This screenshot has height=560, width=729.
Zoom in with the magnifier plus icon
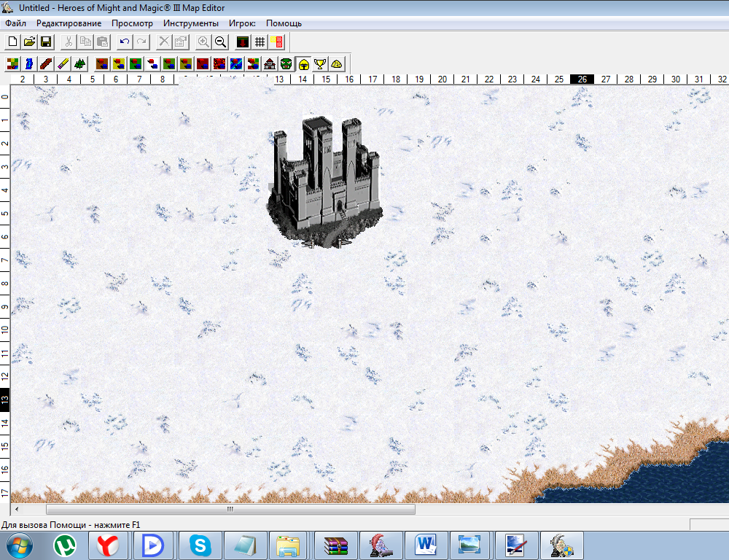203,42
